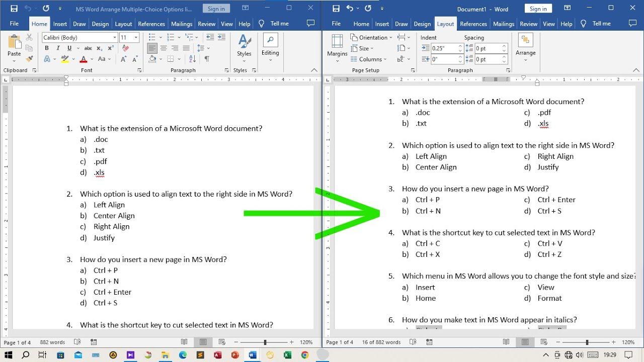The width and height of the screenshot is (644, 362).
Task: Click Sign in on the Document1 window
Action: click(x=538, y=9)
